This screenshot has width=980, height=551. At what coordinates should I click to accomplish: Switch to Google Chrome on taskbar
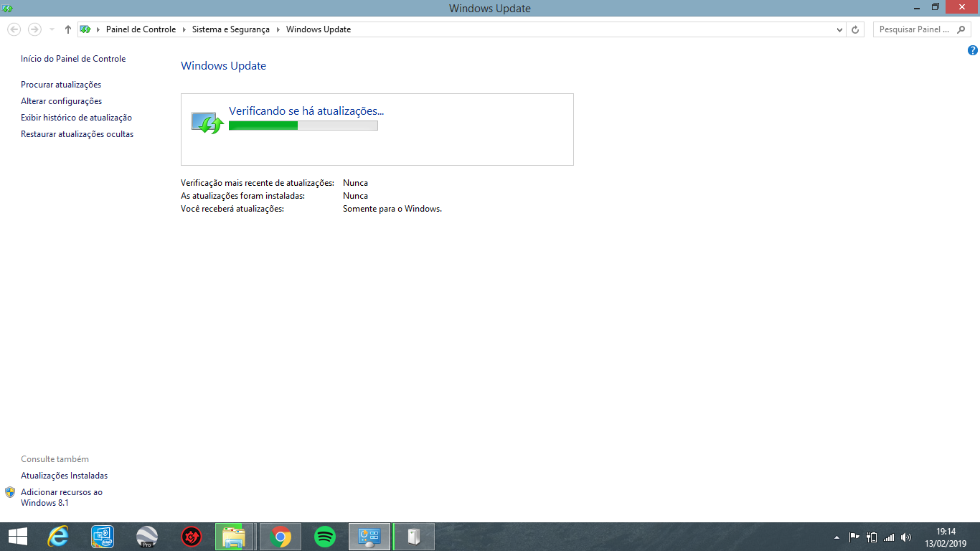coord(281,537)
